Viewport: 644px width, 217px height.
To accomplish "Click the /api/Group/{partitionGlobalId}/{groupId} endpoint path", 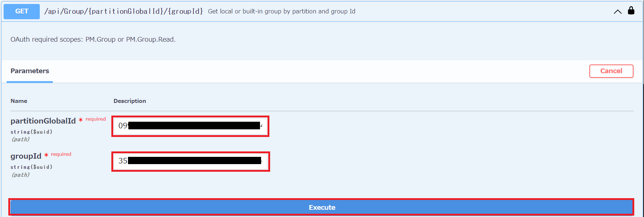I will click(x=124, y=11).
